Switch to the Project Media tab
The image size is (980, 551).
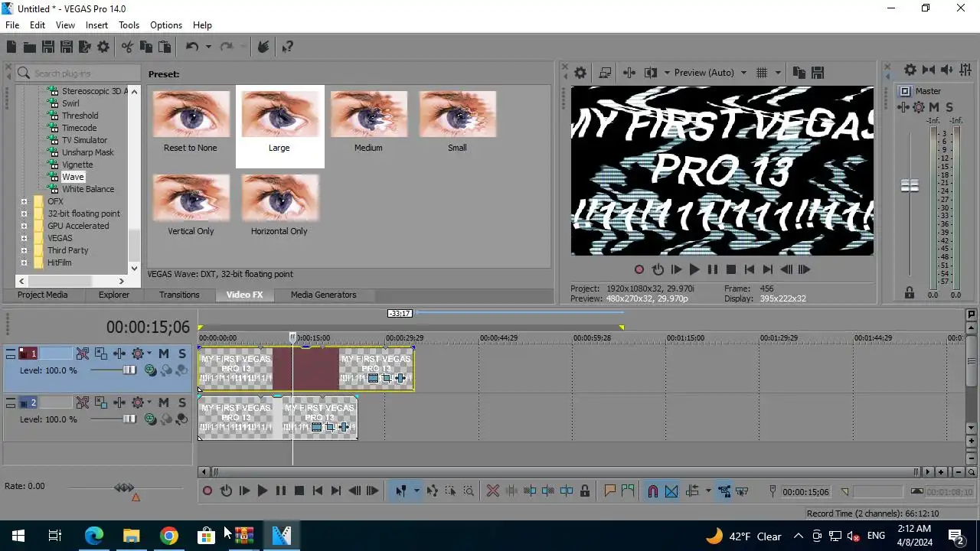[42, 295]
